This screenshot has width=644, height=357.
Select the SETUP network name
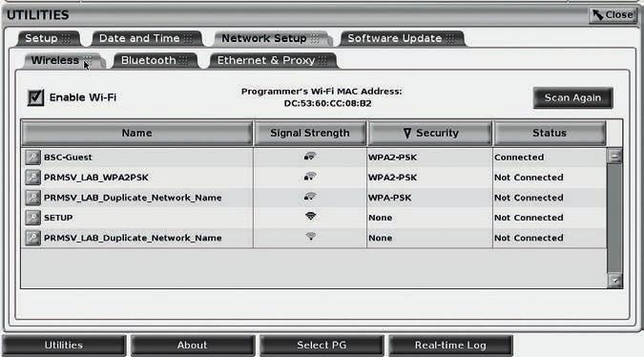pyautogui.click(x=58, y=218)
